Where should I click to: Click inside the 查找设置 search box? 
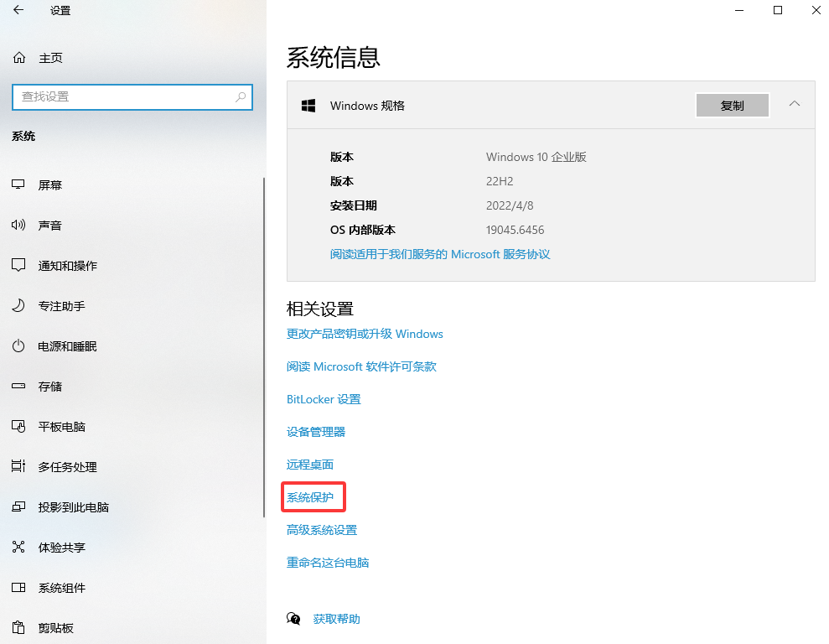point(132,97)
